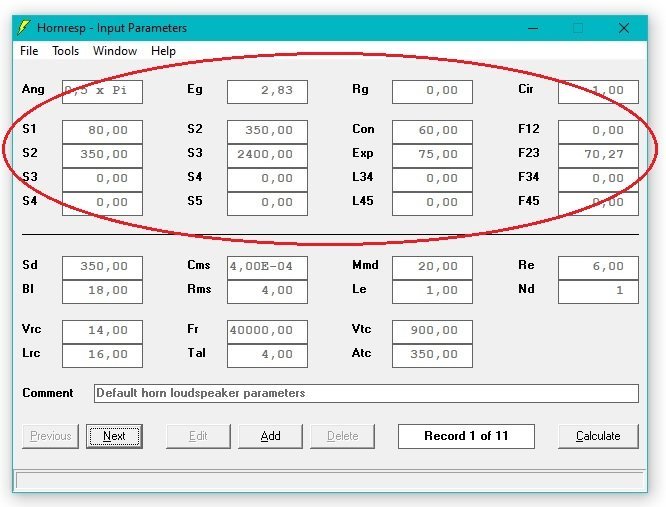
Task: Open the Help menu
Action: click(163, 51)
